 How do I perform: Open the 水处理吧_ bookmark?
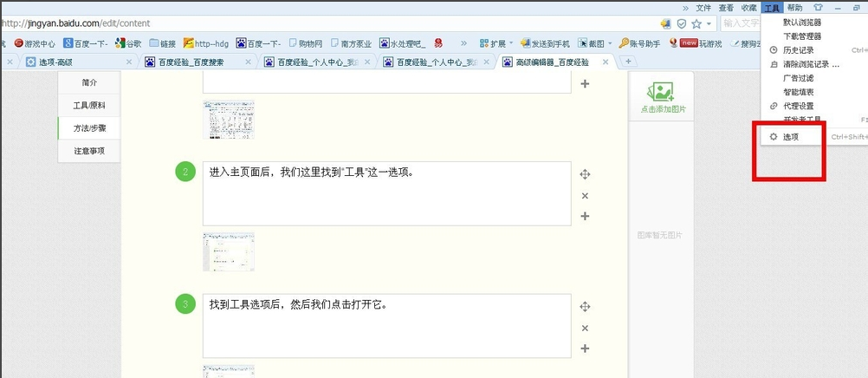pyautogui.click(x=403, y=43)
